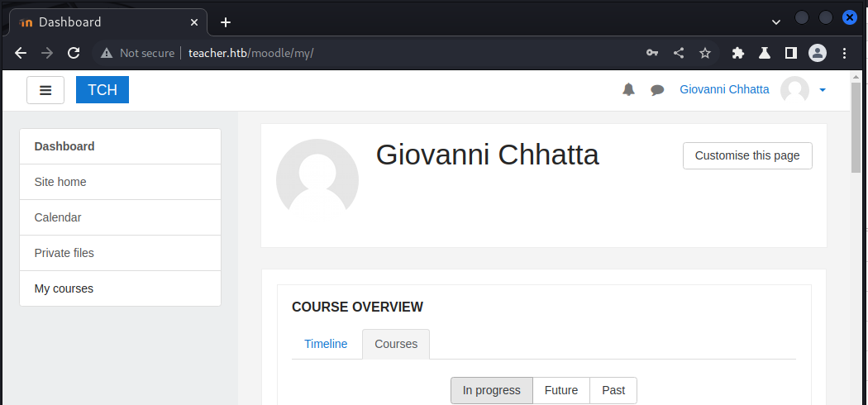Open Site home in the sidebar
This screenshot has height=405, width=868.
120,182
